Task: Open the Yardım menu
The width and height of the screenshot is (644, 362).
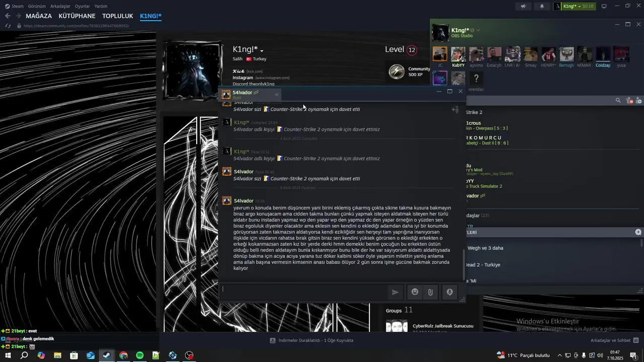Action: [x=101, y=6]
